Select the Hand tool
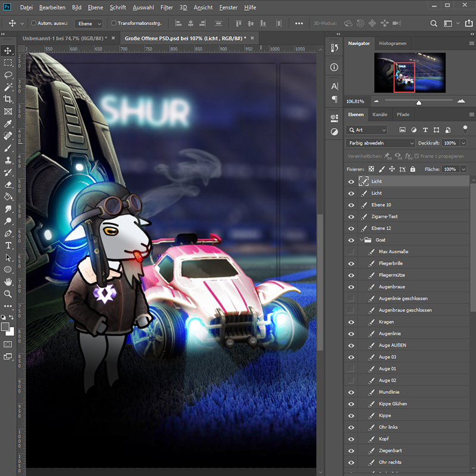This screenshot has width=476, height=476. coord(8,282)
